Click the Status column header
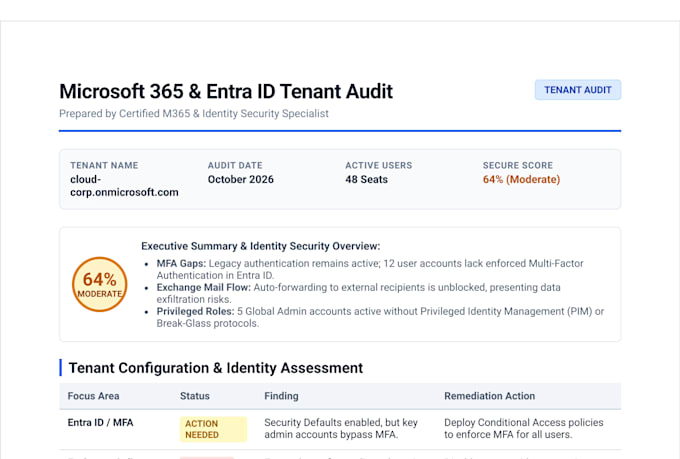Image resolution: width=680 pixels, height=459 pixels. click(x=195, y=396)
